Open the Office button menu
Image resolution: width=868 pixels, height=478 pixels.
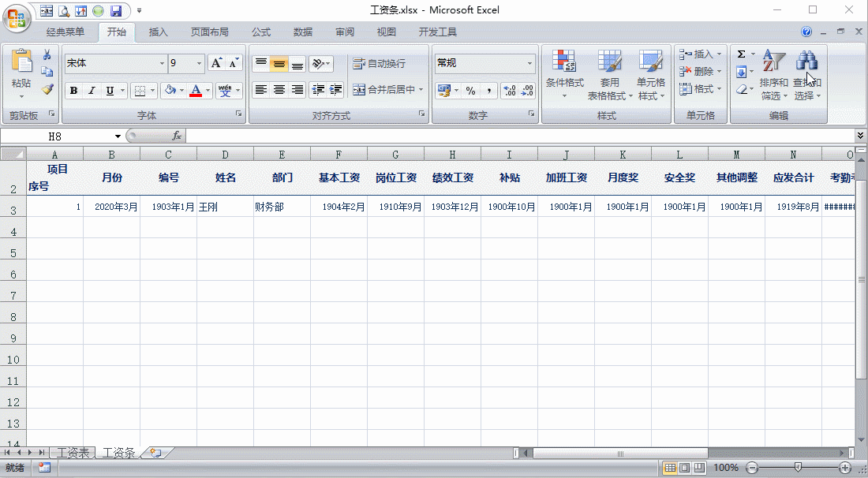pos(17,17)
